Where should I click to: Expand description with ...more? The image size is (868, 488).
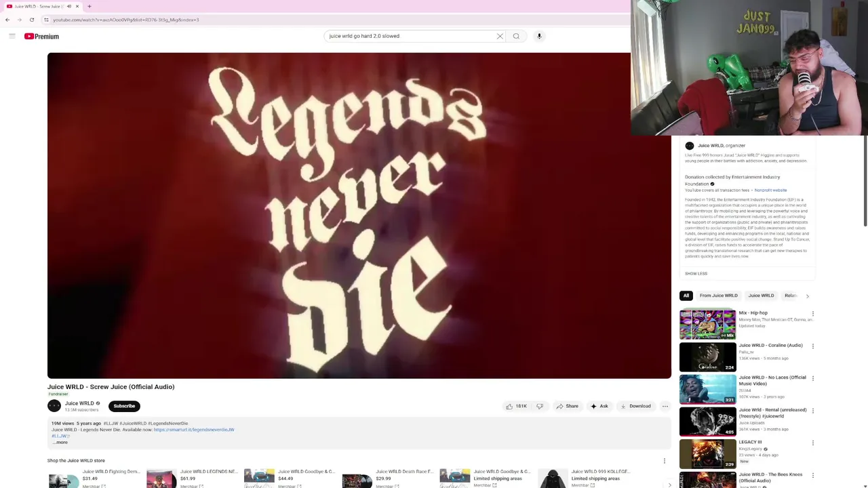(x=60, y=442)
